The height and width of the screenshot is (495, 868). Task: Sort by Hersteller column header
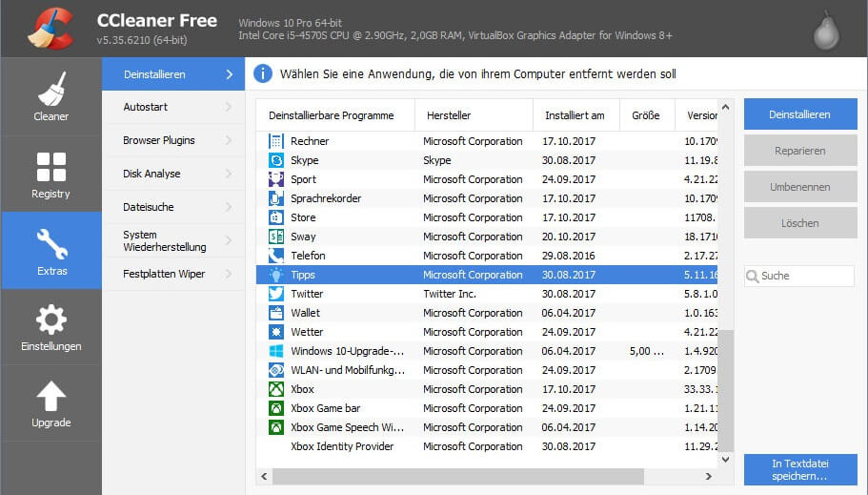point(474,115)
